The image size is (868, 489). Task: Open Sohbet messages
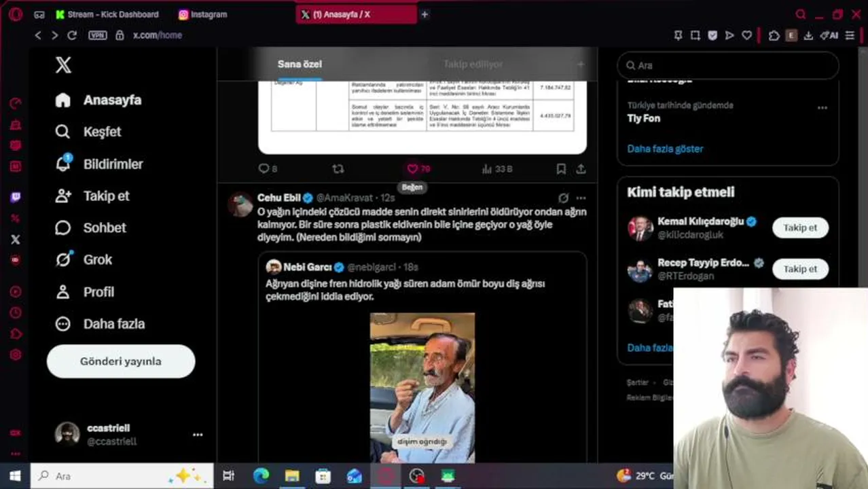click(90, 228)
